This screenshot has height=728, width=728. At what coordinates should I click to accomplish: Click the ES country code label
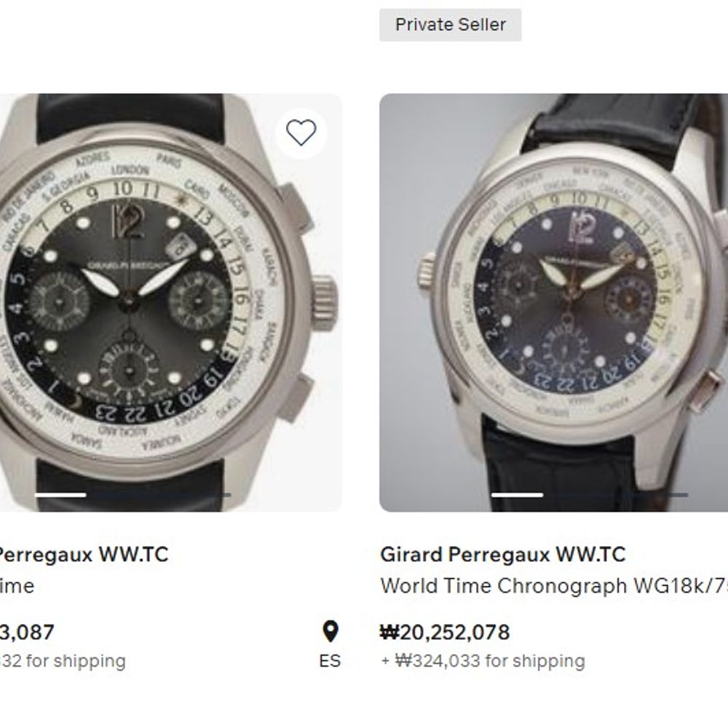pyautogui.click(x=330, y=661)
